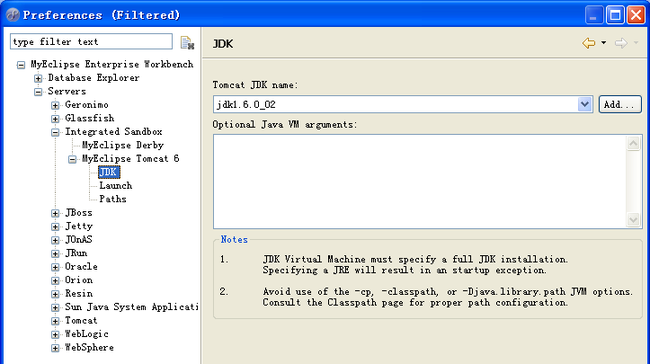Select Database Explorer label

click(93, 78)
